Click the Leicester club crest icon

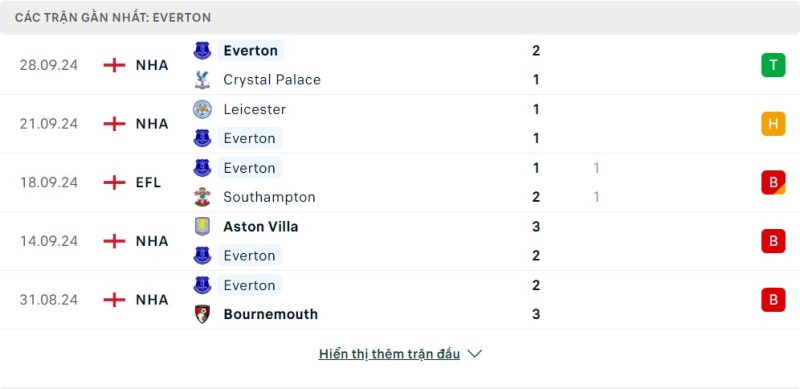pos(203,109)
